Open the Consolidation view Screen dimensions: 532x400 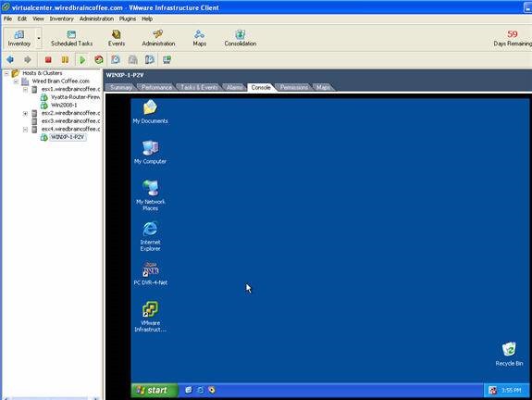point(241,38)
